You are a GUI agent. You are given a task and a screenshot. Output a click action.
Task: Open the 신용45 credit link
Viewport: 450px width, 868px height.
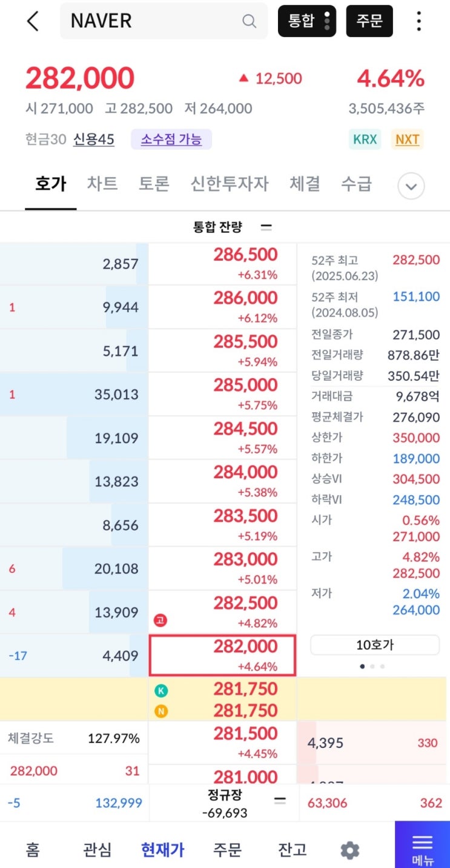pos(94,139)
